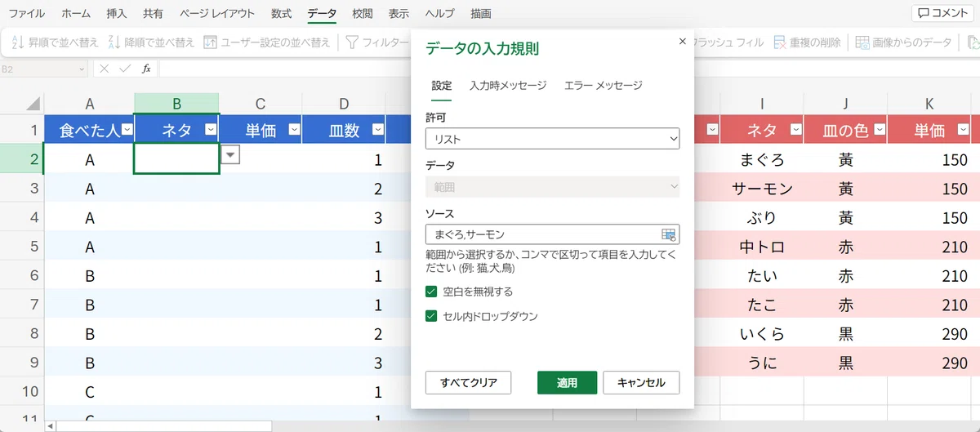
Task: Open the ヘルプ ribbon tab
Action: tap(440, 14)
